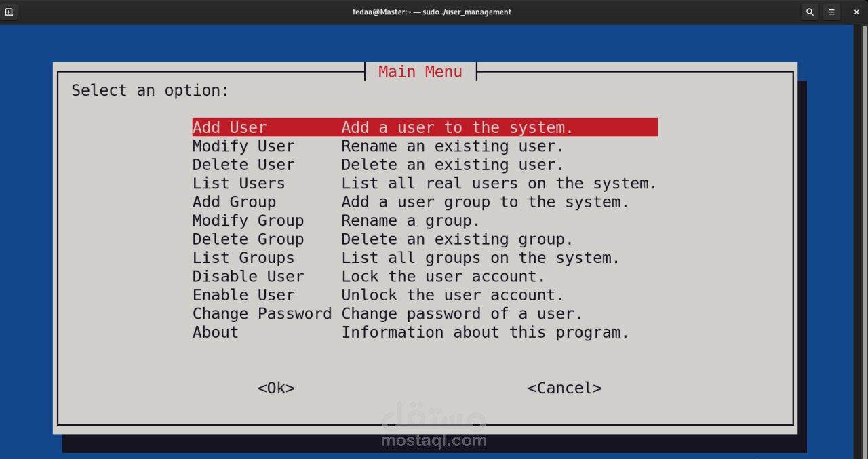This screenshot has width=868, height=459.
Task: Select the About menu option
Action: 216,333
